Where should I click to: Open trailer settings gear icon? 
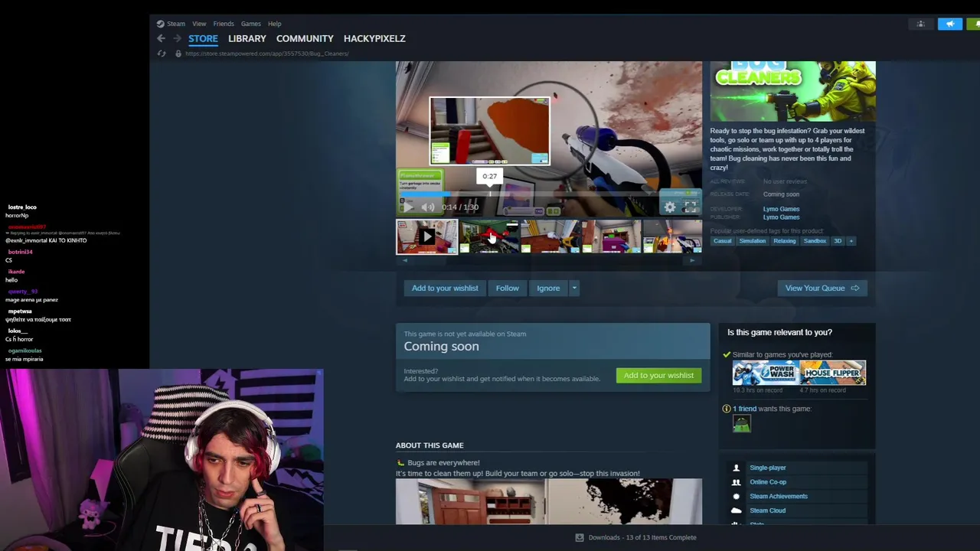click(x=670, y=207)
